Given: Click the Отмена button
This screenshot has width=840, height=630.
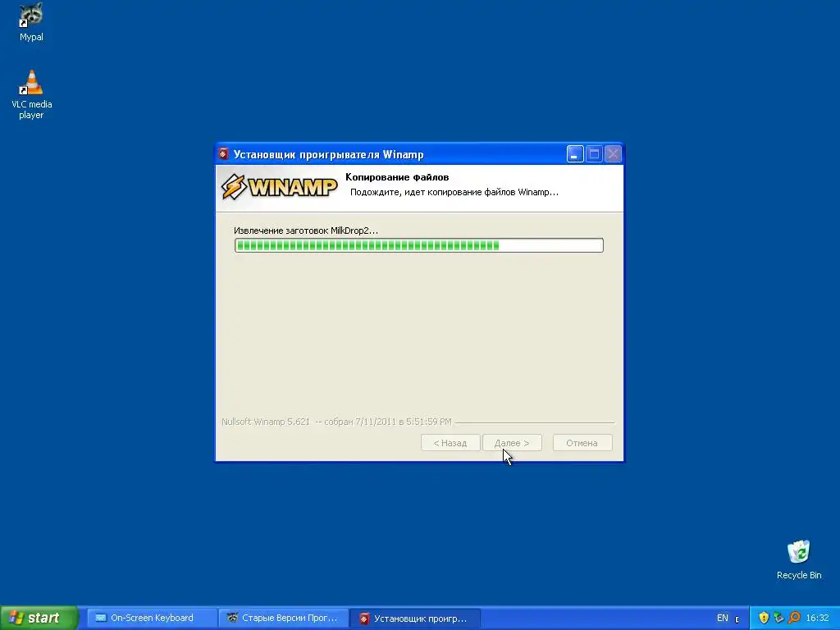Looking at the screenshot, I should [x=582, y=443].
